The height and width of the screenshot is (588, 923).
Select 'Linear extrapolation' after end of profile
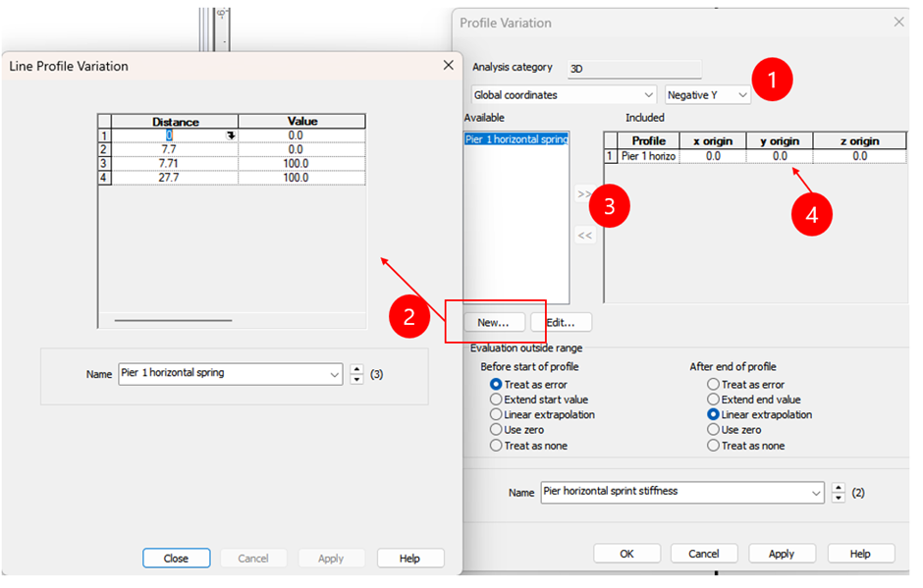pos(714,414)
